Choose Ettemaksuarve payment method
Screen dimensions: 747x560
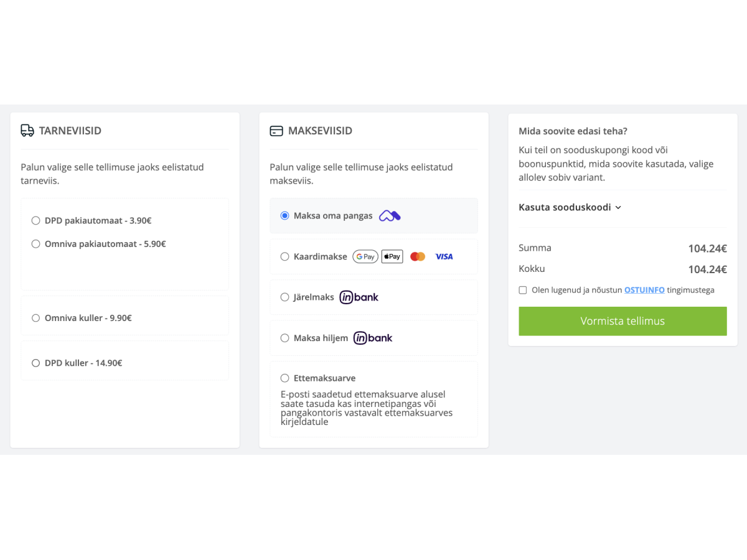285,378
